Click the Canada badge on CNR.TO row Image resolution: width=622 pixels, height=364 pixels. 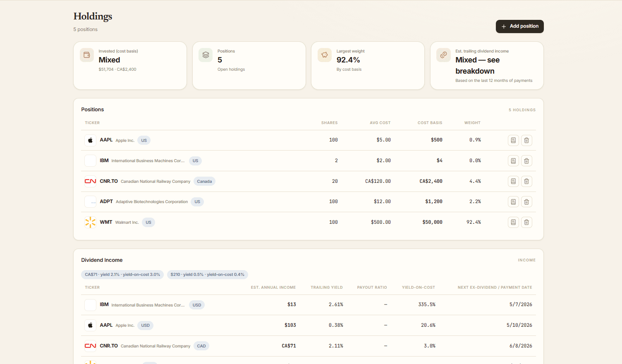pyautogui.click(x=204, y=181)
